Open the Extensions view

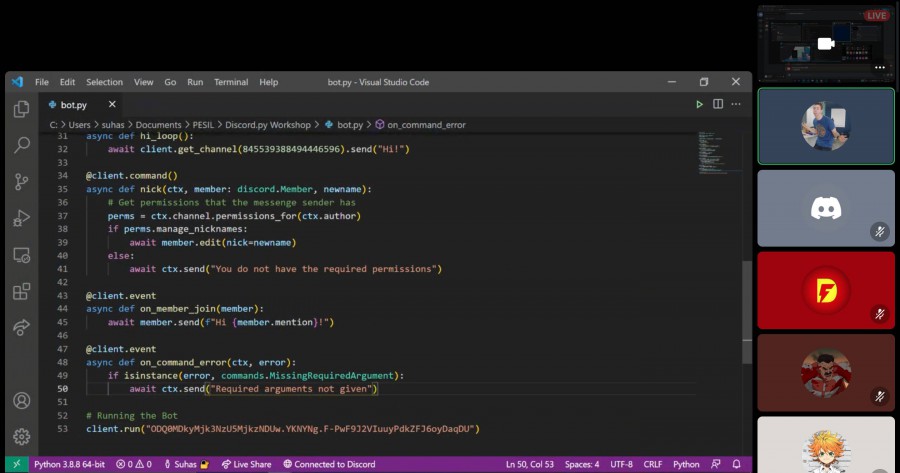point(21,291)
